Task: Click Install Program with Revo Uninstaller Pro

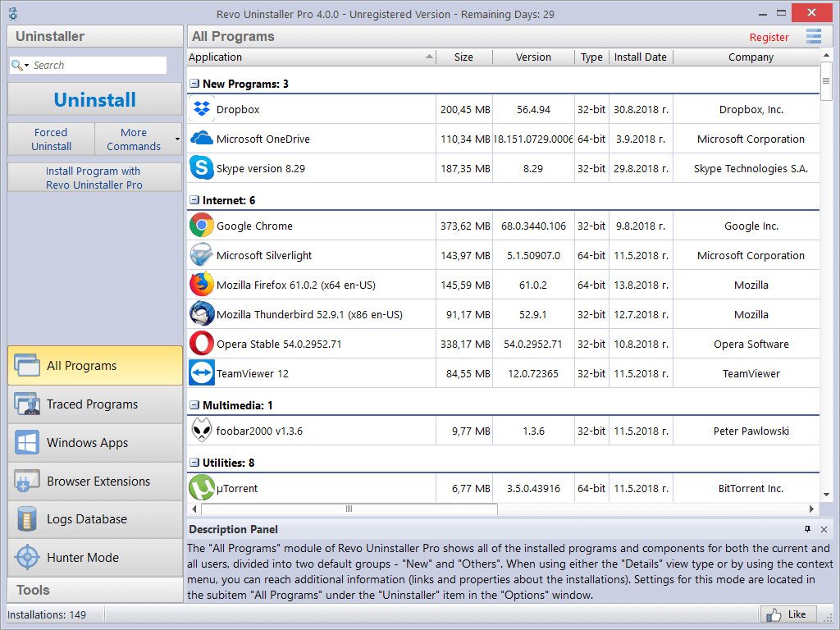Action: pos(94,177)
